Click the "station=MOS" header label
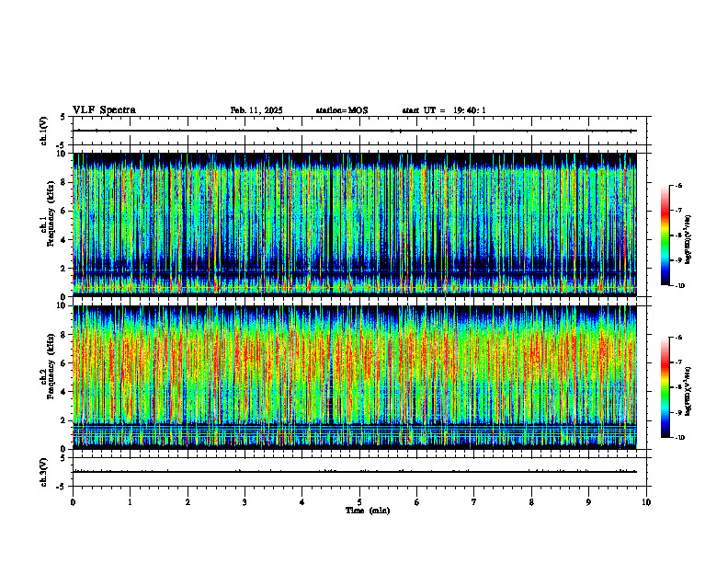The width and height of the screenshot is (728, 563). (342, 110)
